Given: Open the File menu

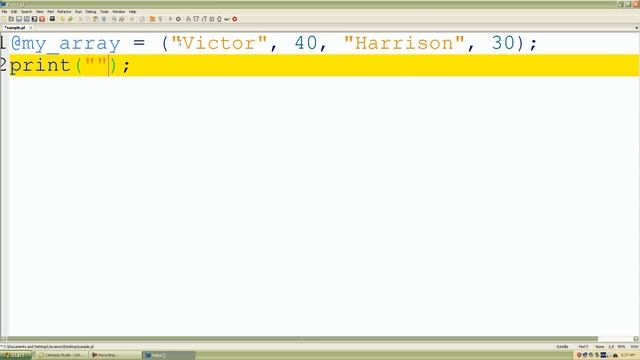Looking at the screenshot, I should 4,12.
